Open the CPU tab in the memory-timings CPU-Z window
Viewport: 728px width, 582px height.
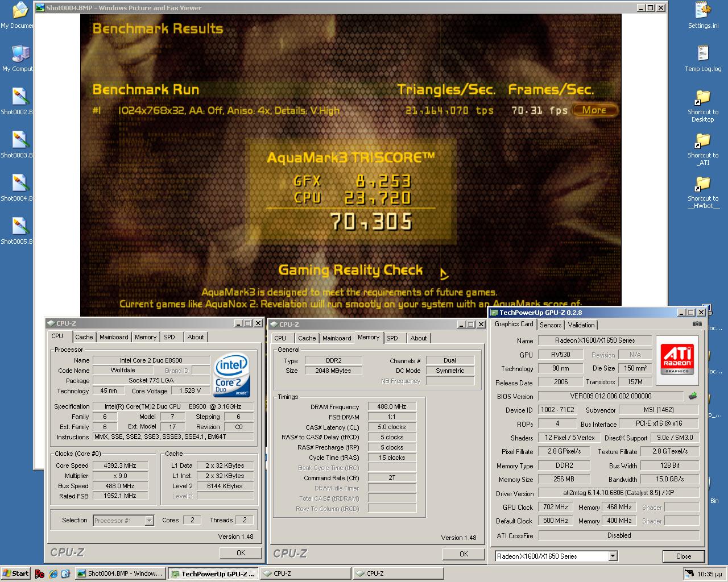click(x=280, y=338)
